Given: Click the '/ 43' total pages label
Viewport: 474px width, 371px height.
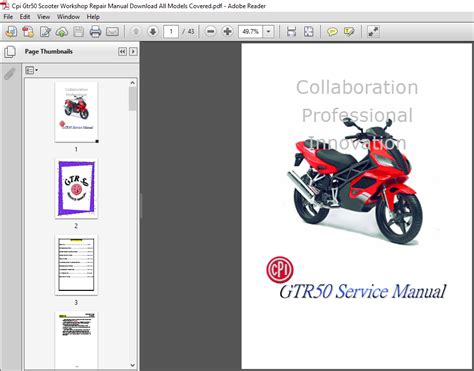Looking at the screenshot, I should 188,32.
